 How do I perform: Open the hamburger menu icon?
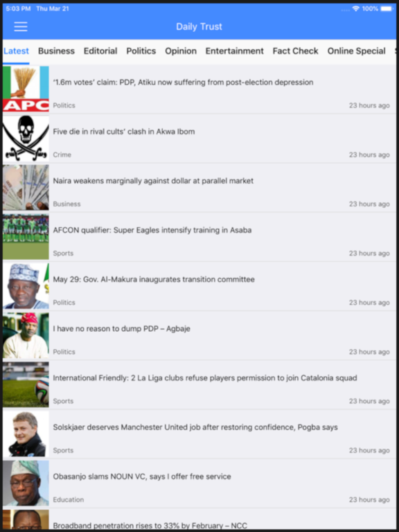(21, 26)
